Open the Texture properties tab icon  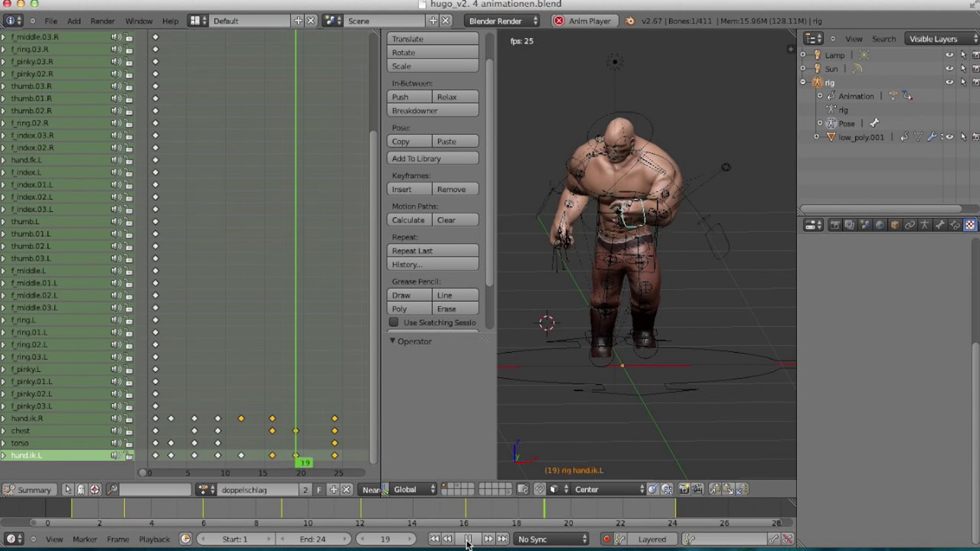[x=970, y=225]
